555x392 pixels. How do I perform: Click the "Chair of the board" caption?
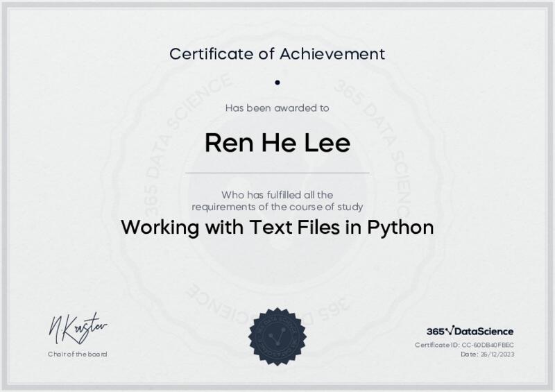pos(77,355)
